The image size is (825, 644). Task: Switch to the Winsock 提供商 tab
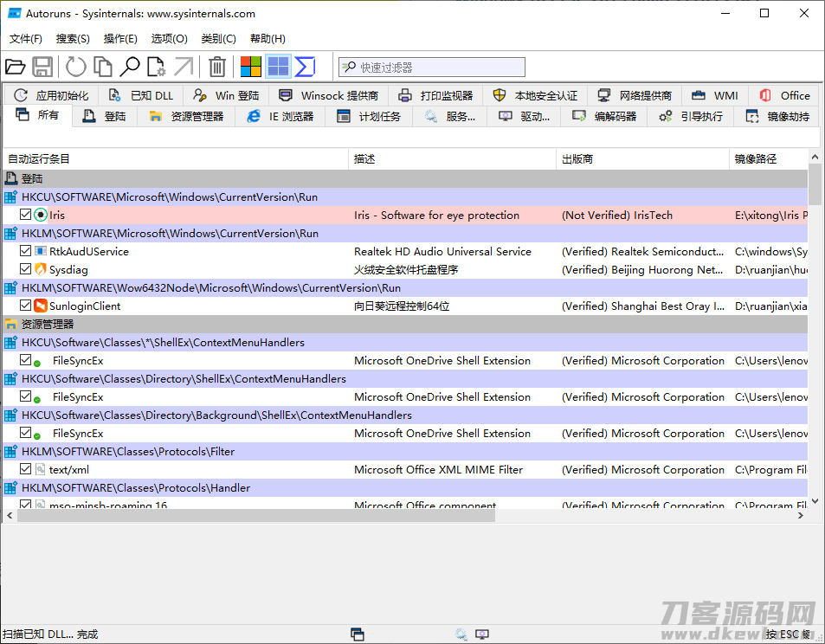[x=329, y=95]
